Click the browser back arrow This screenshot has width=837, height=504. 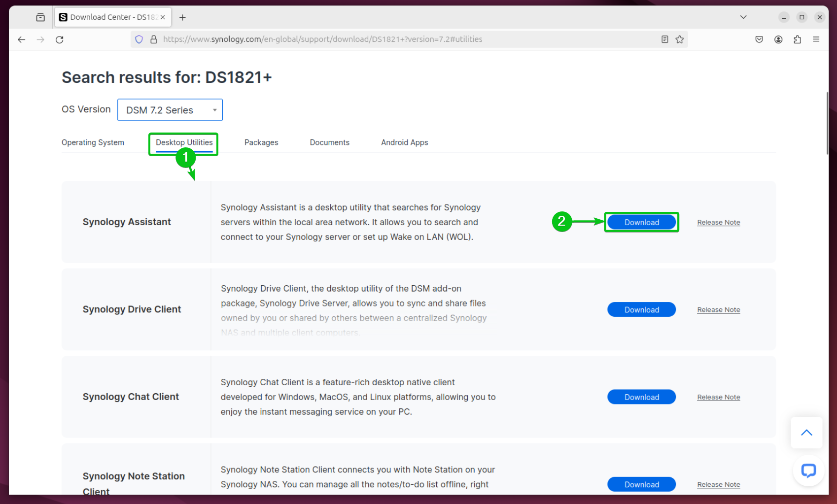[21, 39]
